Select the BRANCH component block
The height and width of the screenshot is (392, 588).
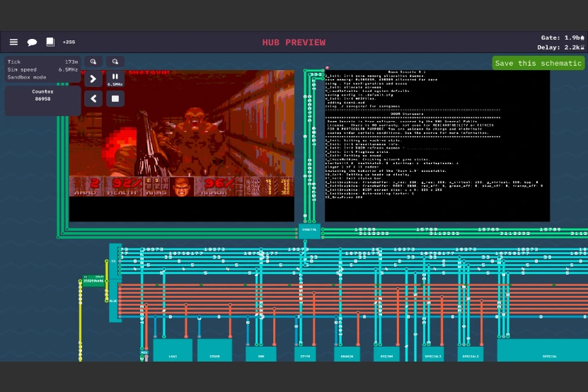tap(347, 354)
